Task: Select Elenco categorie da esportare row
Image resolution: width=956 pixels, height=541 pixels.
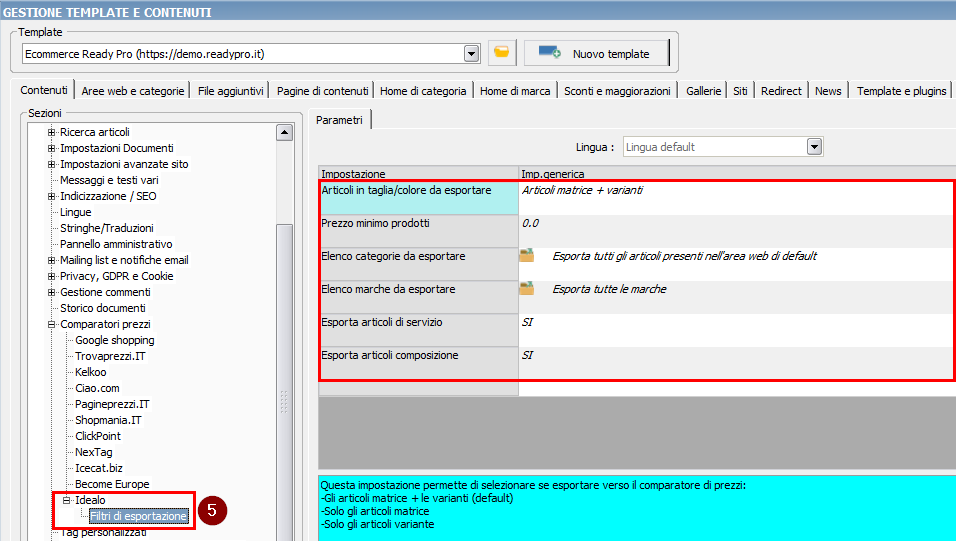Action: point(418,264)
